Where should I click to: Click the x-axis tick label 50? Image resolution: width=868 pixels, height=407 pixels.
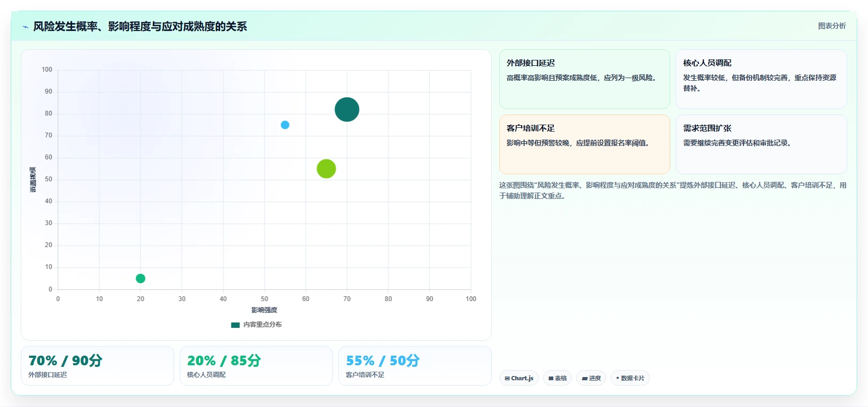pos(265,299)
